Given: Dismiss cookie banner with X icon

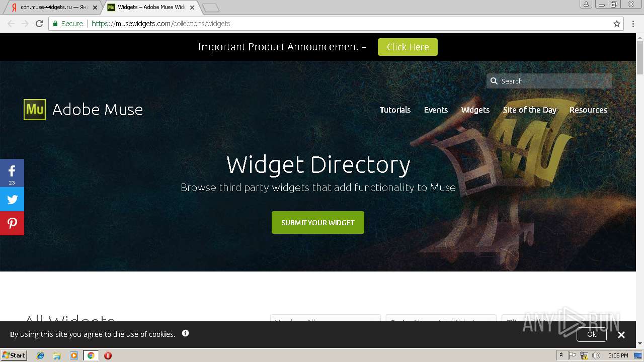Looking at the screenshot, I should (621, 335).
